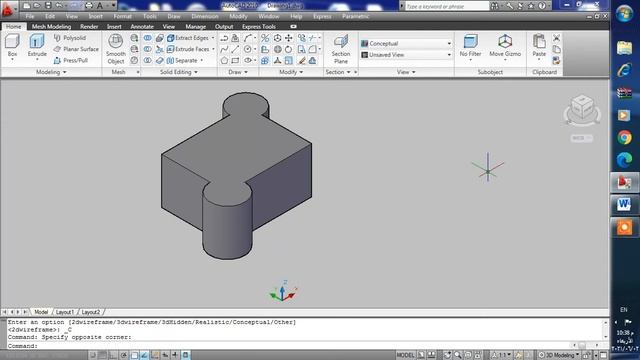The image size is (640, 360).
Task: Open the Express Tools ribbon tab
Action: tap(259, 27)
